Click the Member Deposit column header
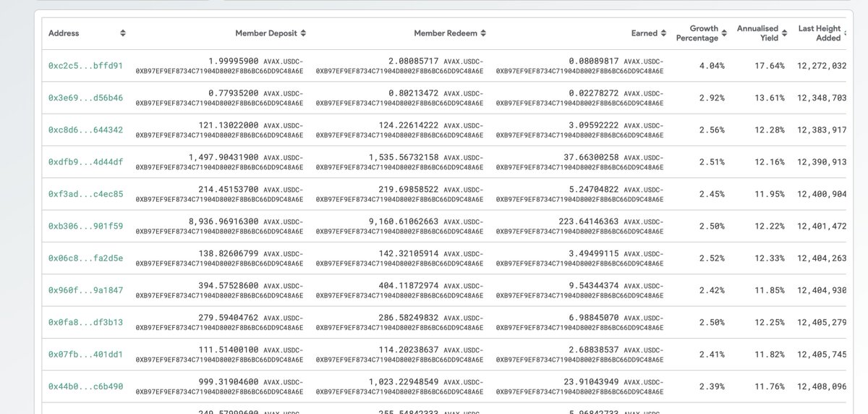 266,33
